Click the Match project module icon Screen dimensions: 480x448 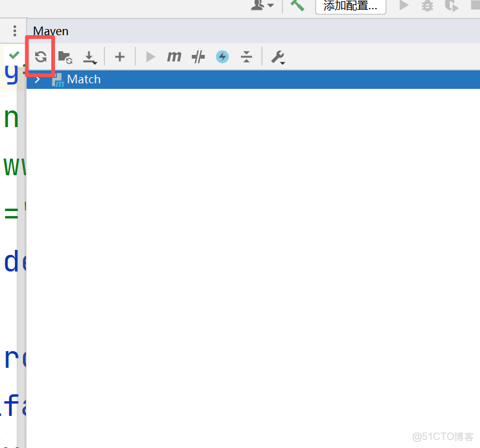[58, 80]
